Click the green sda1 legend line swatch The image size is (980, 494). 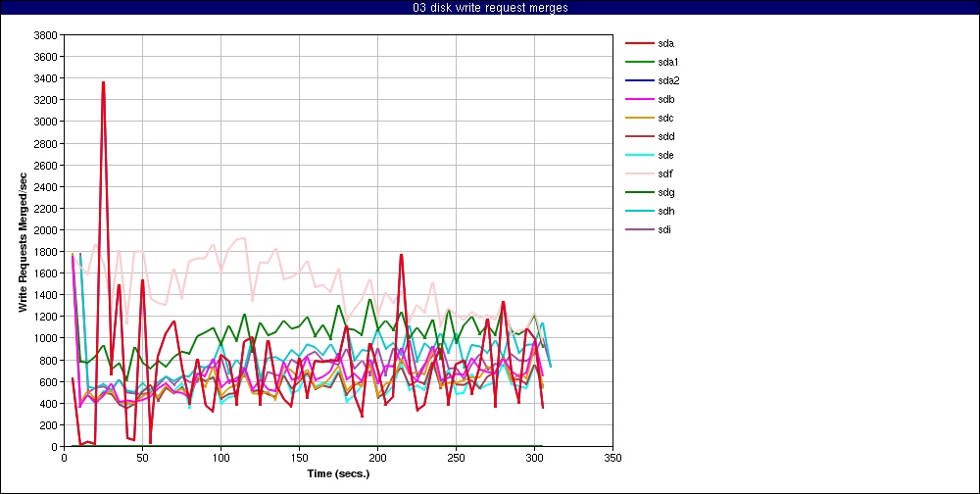tap(638, 62)
